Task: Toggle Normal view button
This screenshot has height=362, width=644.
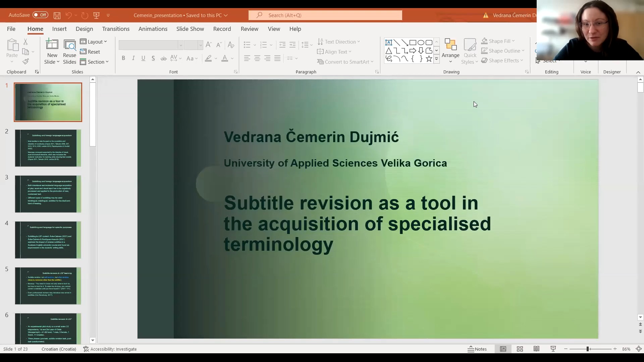Action: tap(503, 349)
